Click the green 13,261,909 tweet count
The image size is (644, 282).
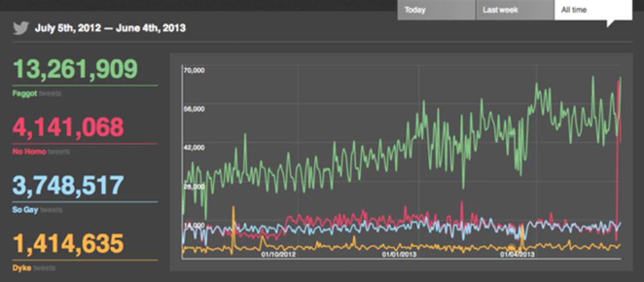75,69
